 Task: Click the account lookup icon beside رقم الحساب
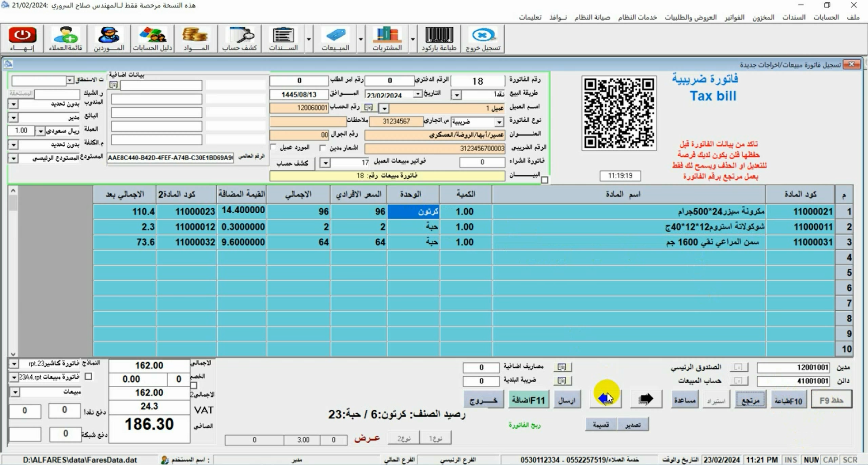pos(369,108)
